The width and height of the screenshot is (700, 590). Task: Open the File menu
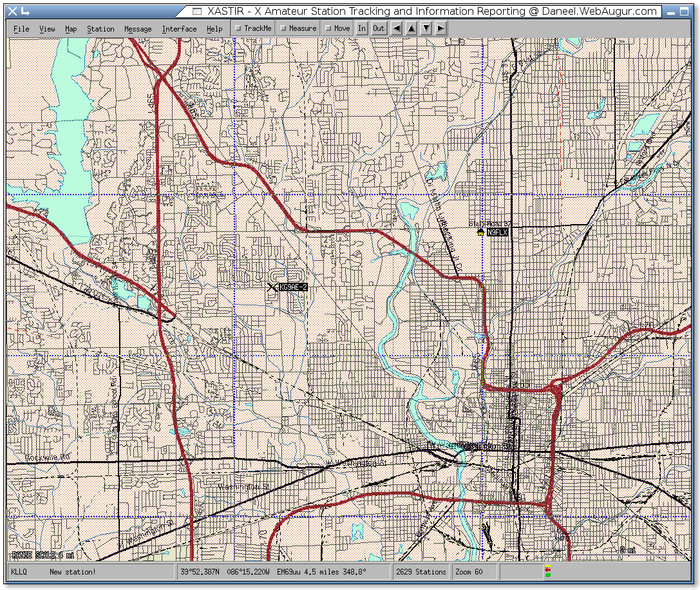coord(21,29)
